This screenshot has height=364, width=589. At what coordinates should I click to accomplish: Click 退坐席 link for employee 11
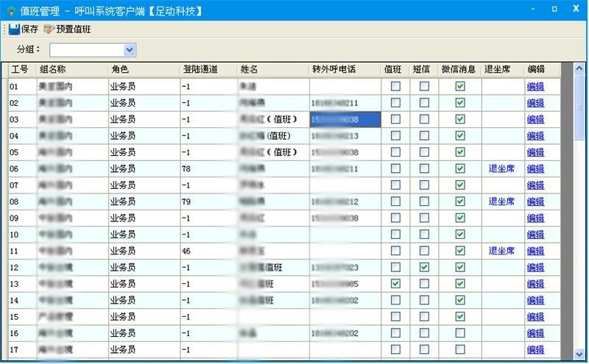coord(501,251)
